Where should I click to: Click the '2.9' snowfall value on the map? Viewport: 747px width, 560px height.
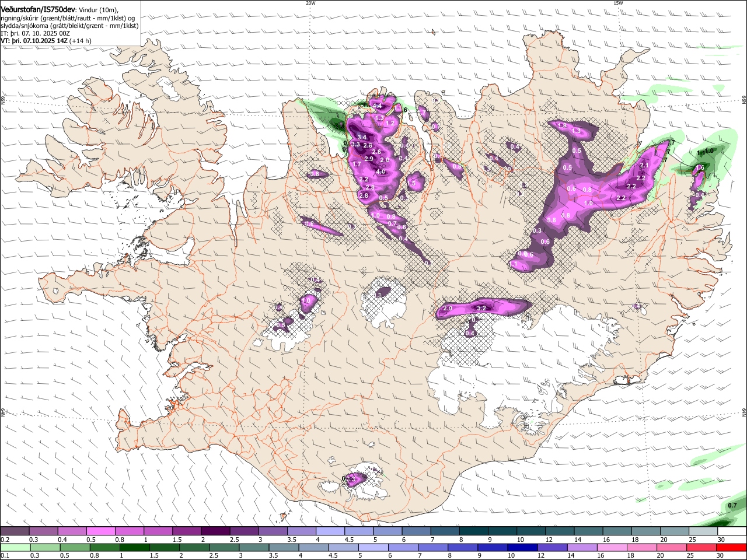369,159
